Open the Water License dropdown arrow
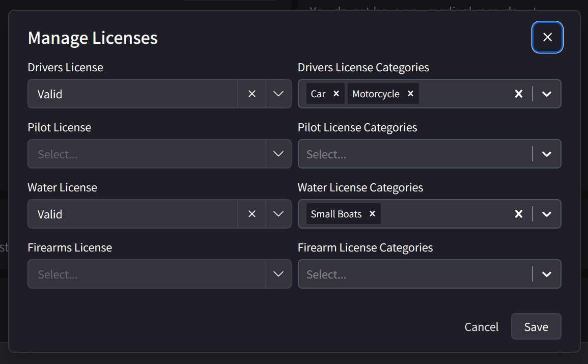The height and width of the screenshot is (364, 588). 278,214
